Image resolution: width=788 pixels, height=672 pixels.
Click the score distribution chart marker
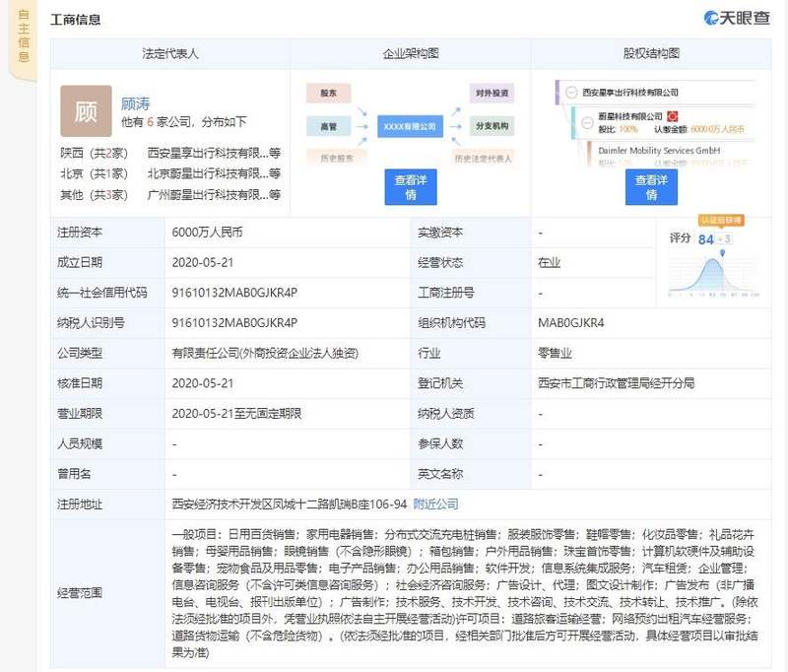(x=722, y=254)
